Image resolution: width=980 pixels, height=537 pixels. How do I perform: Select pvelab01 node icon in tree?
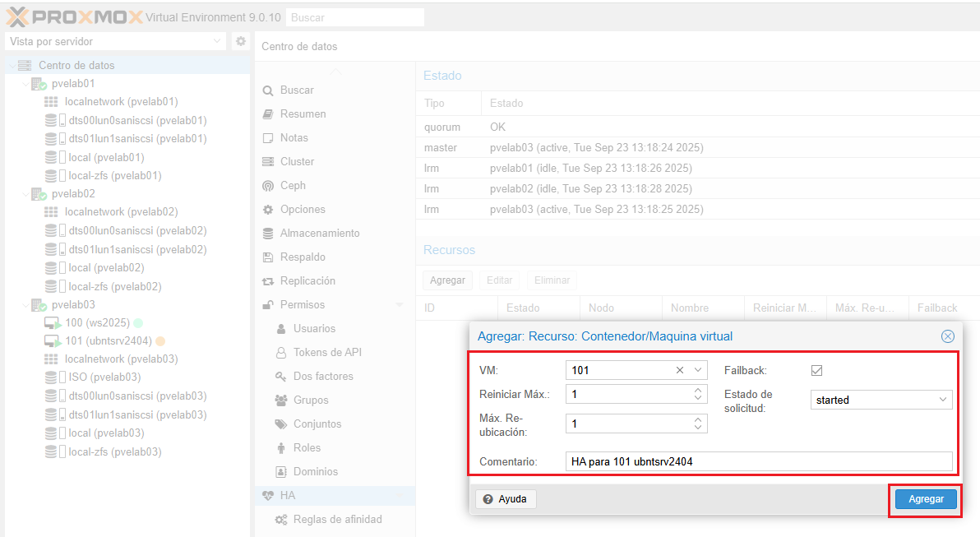tap(39, 84)
